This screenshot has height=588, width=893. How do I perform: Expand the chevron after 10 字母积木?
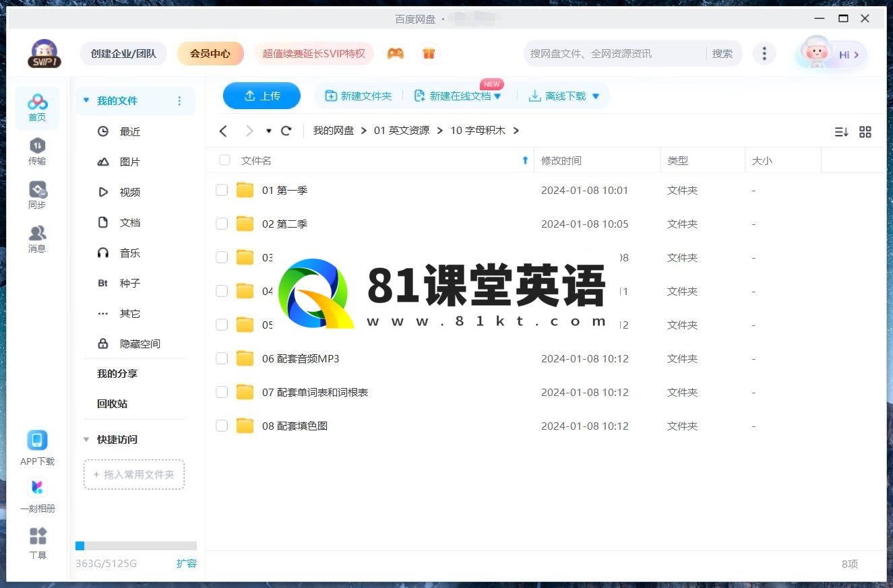(x=516, y=131)
